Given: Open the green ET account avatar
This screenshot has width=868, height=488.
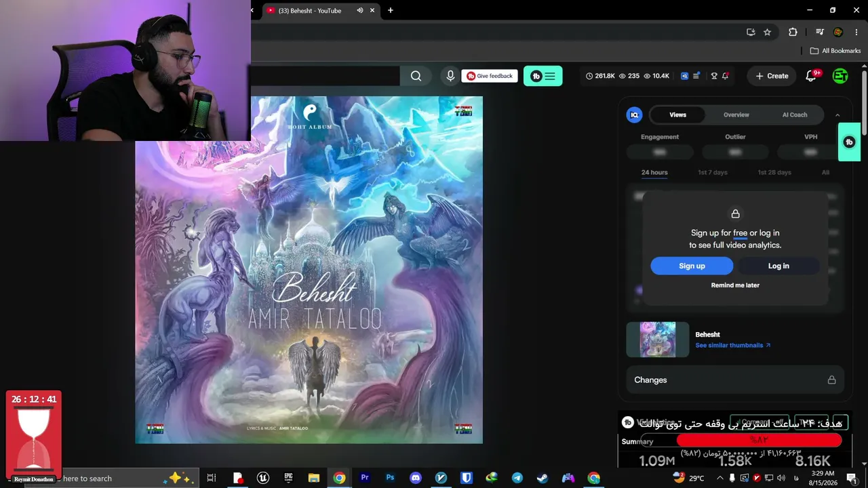Looking at the screenshot, I should 840,76.
